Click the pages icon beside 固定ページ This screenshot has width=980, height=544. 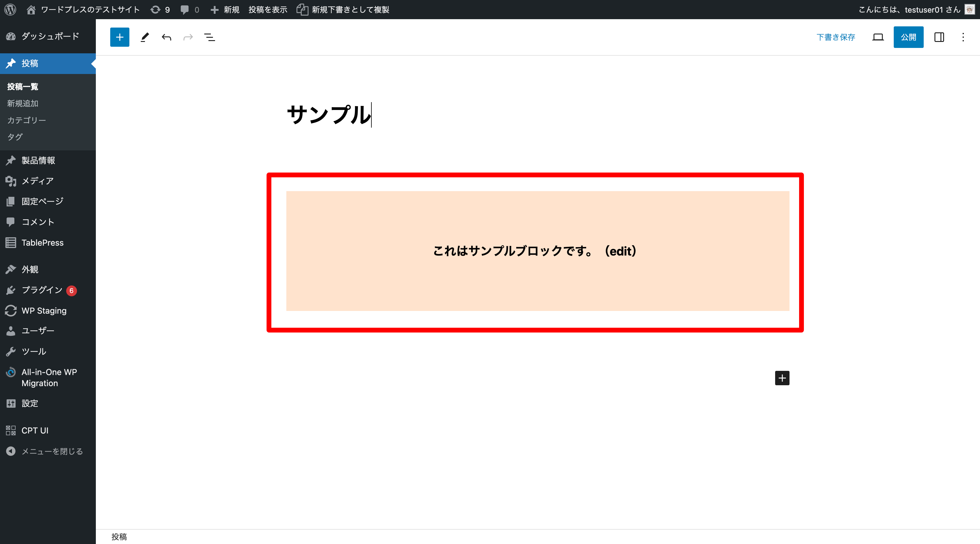click(x=11, y=201)
